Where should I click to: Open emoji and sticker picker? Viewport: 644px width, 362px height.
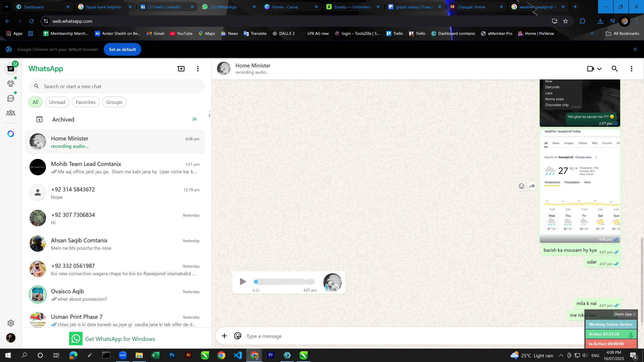point(238,336)
